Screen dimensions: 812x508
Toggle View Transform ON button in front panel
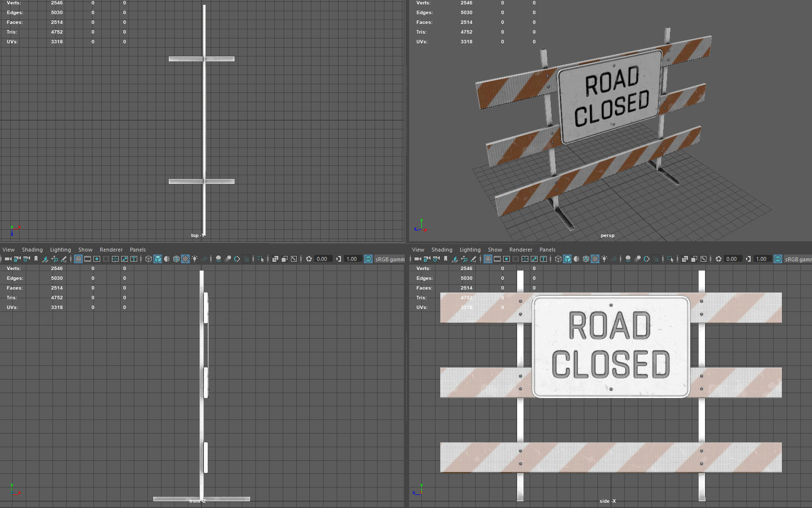coord(368,259)
